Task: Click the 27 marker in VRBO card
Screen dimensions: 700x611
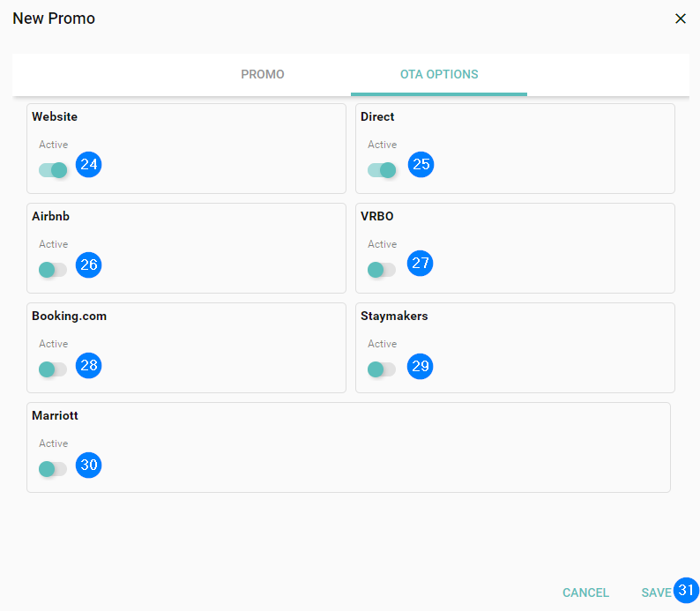Action: coord(421,263)
